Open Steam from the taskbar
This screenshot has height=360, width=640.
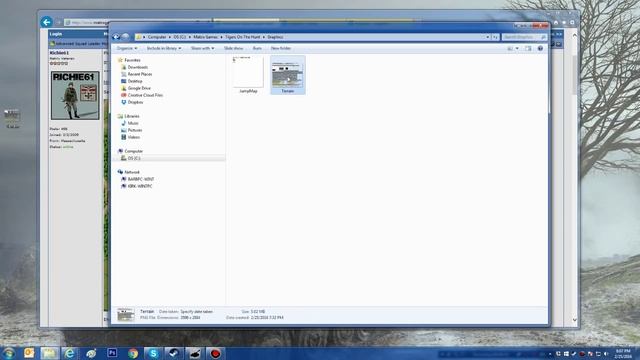click(x=174, y=353)
